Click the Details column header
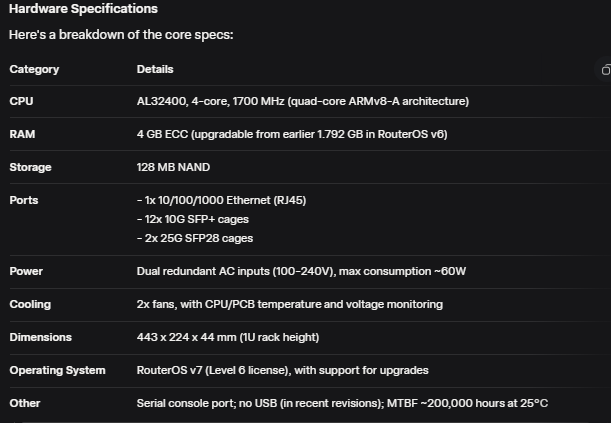 (x=155, y=70)
